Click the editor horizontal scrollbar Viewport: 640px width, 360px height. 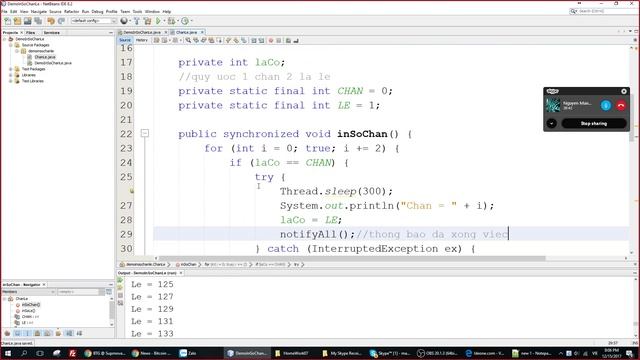pyautogui.click(x=352, y=258)
